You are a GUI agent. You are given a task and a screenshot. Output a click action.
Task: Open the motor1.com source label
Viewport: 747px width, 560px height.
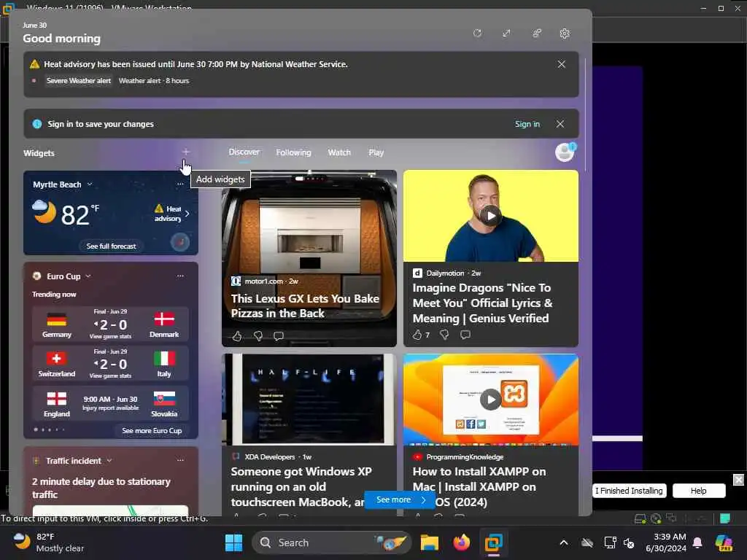click(x=264, y=281)
